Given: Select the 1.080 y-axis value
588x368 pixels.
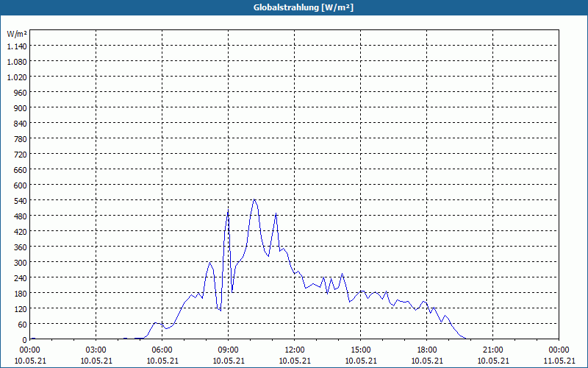Looking at the screenshot, I should coord(17,62).
